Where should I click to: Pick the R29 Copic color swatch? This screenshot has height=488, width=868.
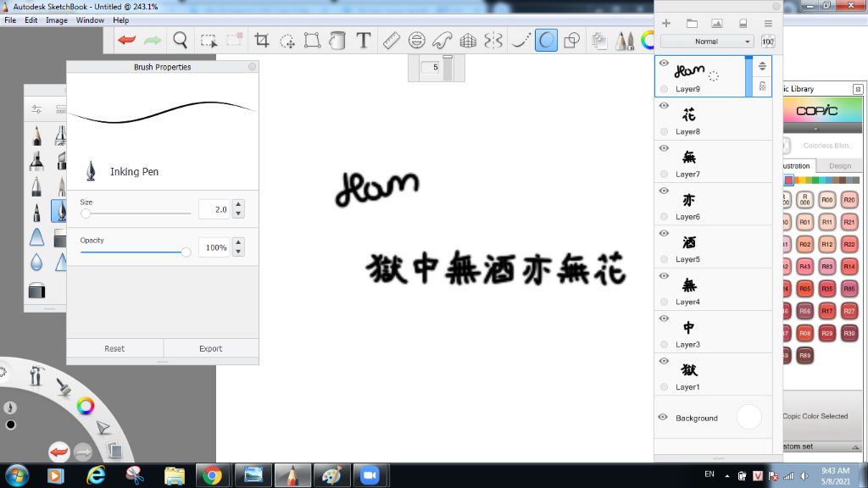pyautogui.click(x=827, y=333)
